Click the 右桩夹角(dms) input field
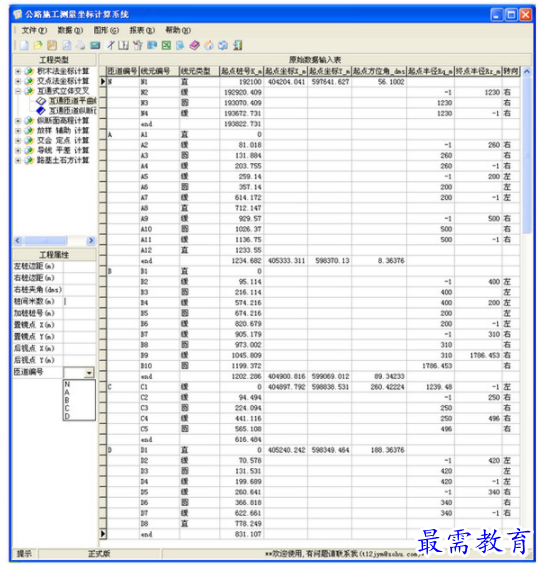539x573 pixels. pos(79,290)
